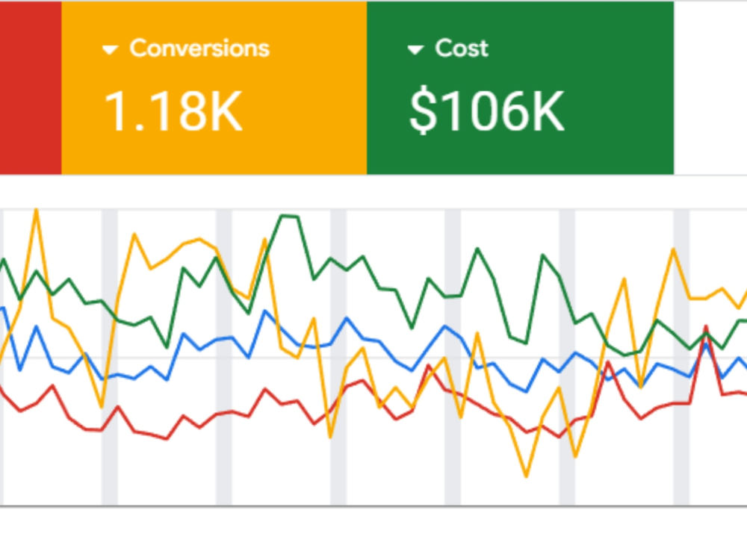The width and height of the screenshot is (747, 560).
Task: Click the green cost line peak
Action: 290,217
